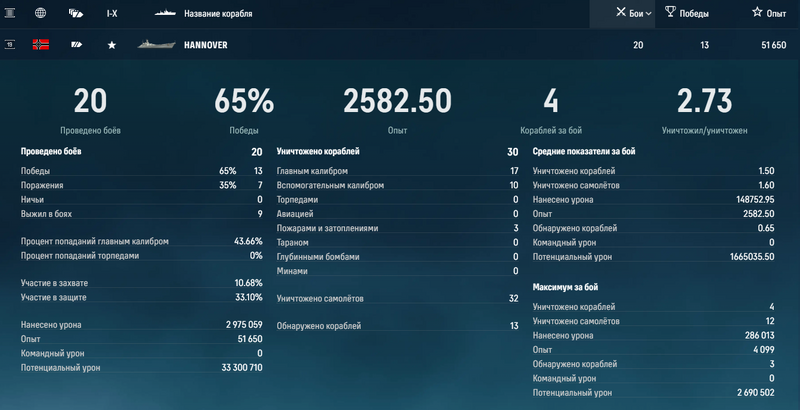Click the Hannover ship thumbnail image
The image size is (800, 410).
[x=156, y=45]
